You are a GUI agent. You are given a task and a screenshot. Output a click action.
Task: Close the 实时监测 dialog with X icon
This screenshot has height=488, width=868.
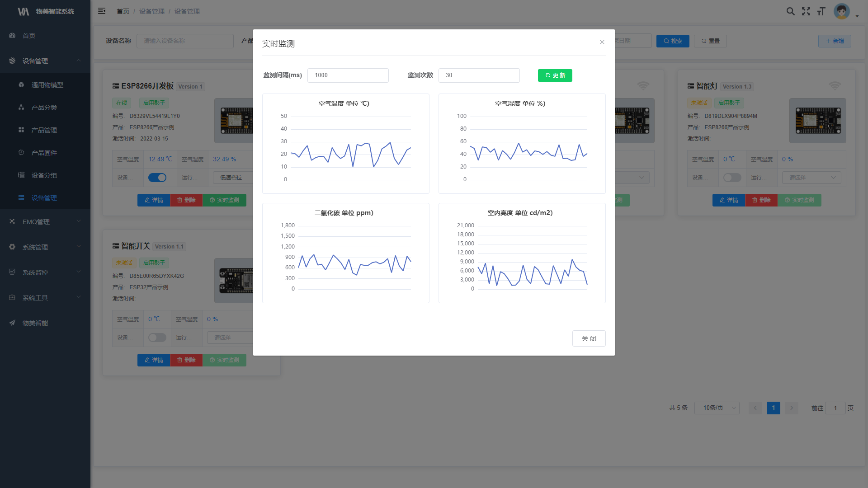602,42
